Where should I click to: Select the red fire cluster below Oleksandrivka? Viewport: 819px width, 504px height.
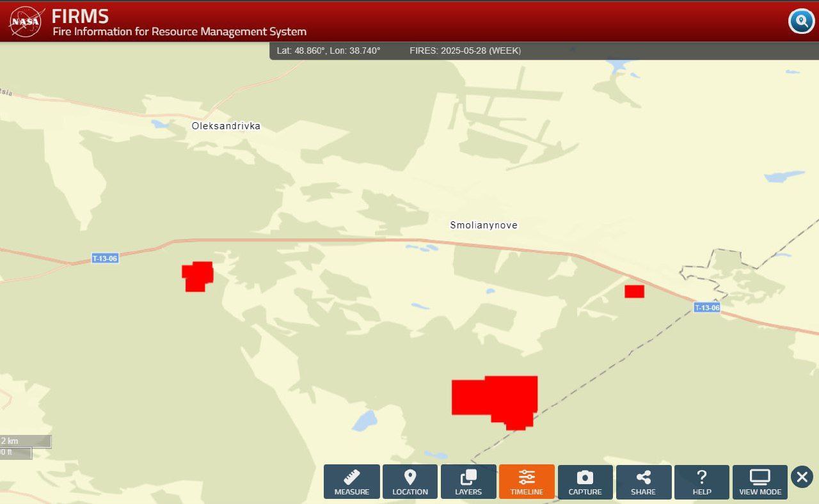click(x=197, y=276)
